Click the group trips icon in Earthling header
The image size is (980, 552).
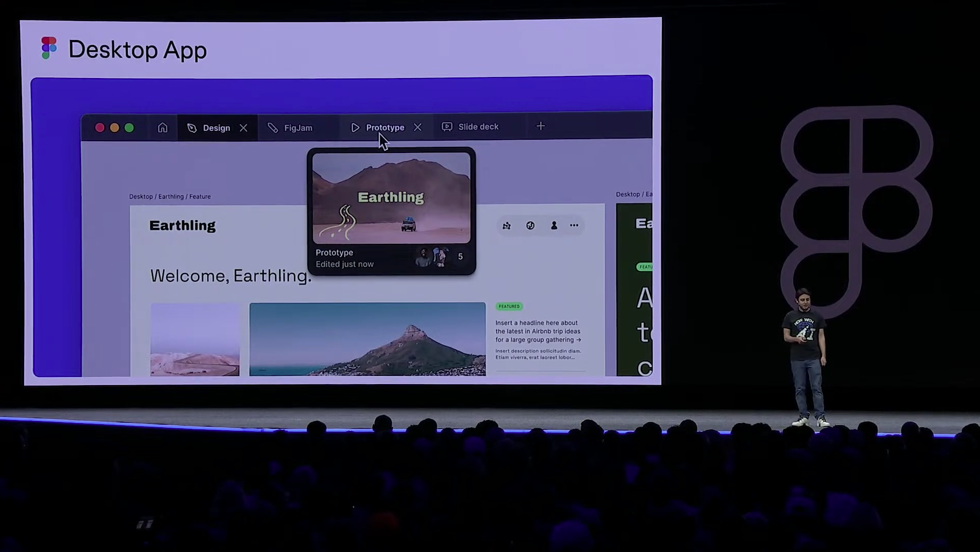coord(507,225)
